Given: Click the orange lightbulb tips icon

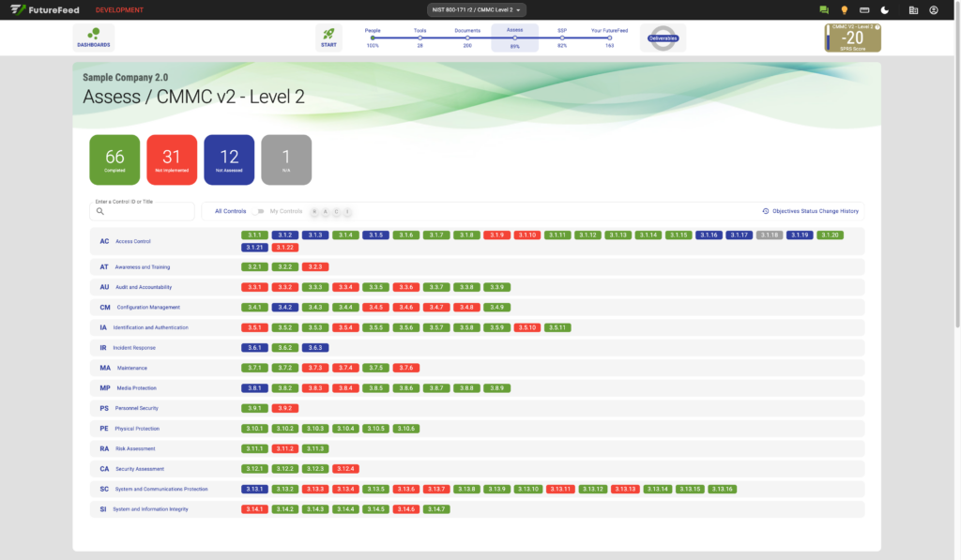Looking at the screenshot, I should point(844,9).
